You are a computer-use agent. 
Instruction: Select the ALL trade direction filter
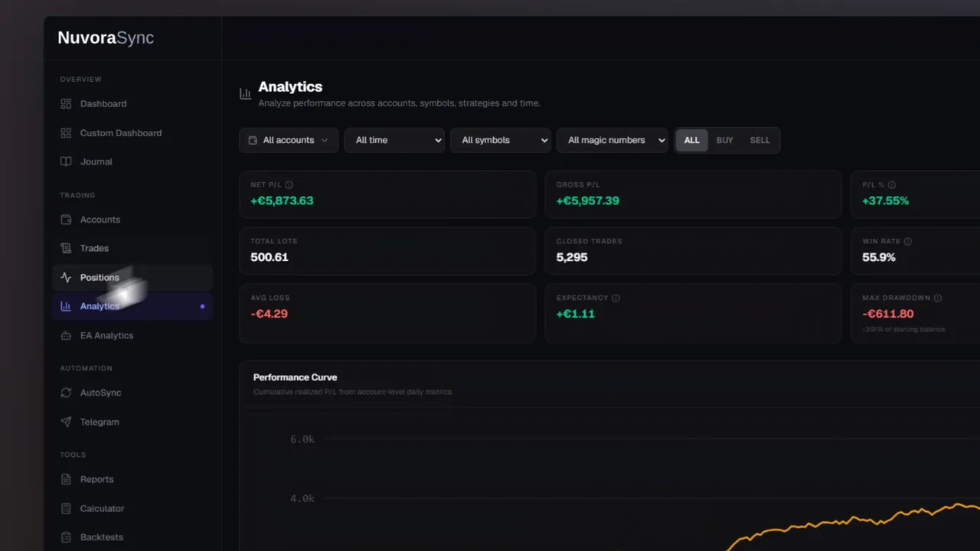[691, 140]
